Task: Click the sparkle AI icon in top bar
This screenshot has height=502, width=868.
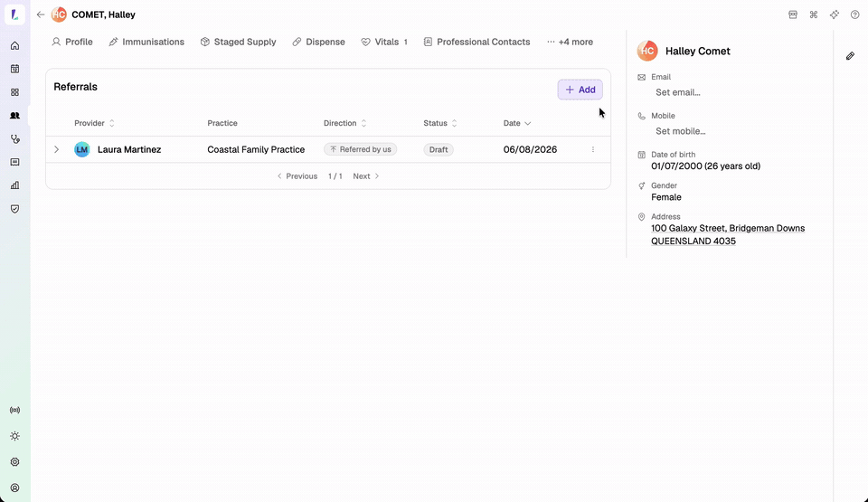Action: [835, 15]
